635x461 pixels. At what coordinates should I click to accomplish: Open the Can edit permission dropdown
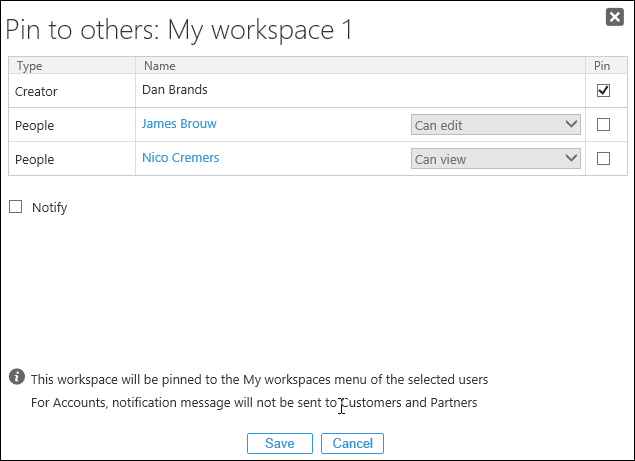496,125
